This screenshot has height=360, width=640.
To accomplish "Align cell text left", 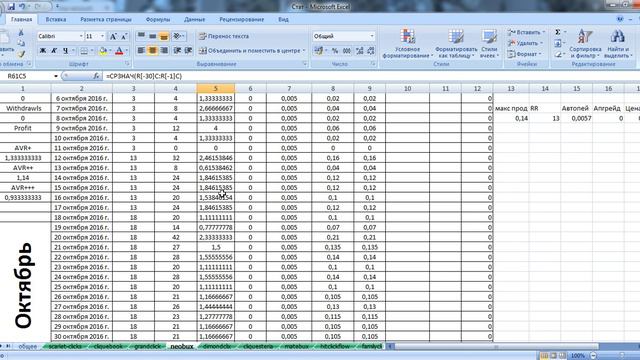I will coord(141,51).
